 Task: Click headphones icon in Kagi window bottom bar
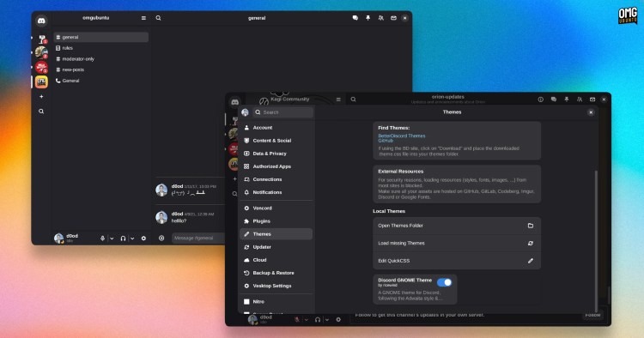click(x=318, y=319)
